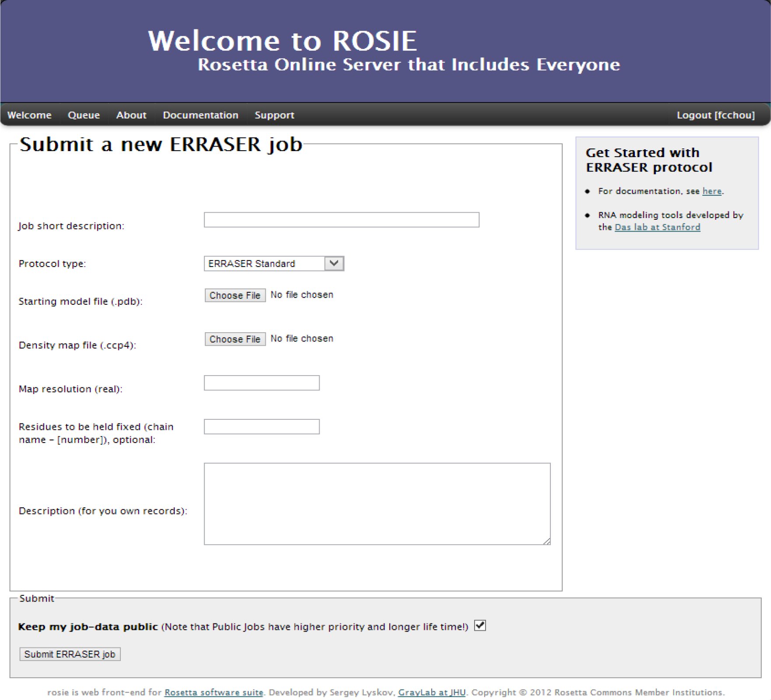771x700 pixels.
Task: Choose a file for Starting model (.pdb)
Action: [x=235, y=295]
